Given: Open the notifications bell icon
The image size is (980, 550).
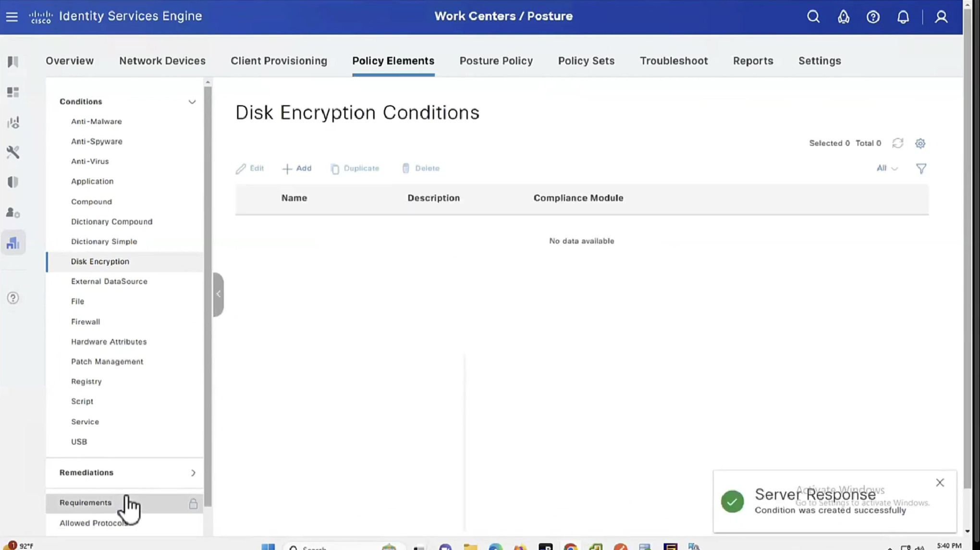Looking at the screenshot, I should pos(903,17).
